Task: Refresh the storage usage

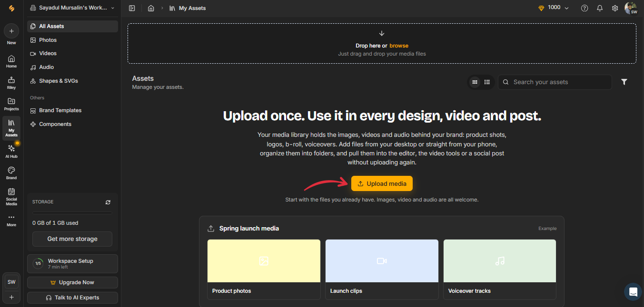Action: tap(108, 202)
